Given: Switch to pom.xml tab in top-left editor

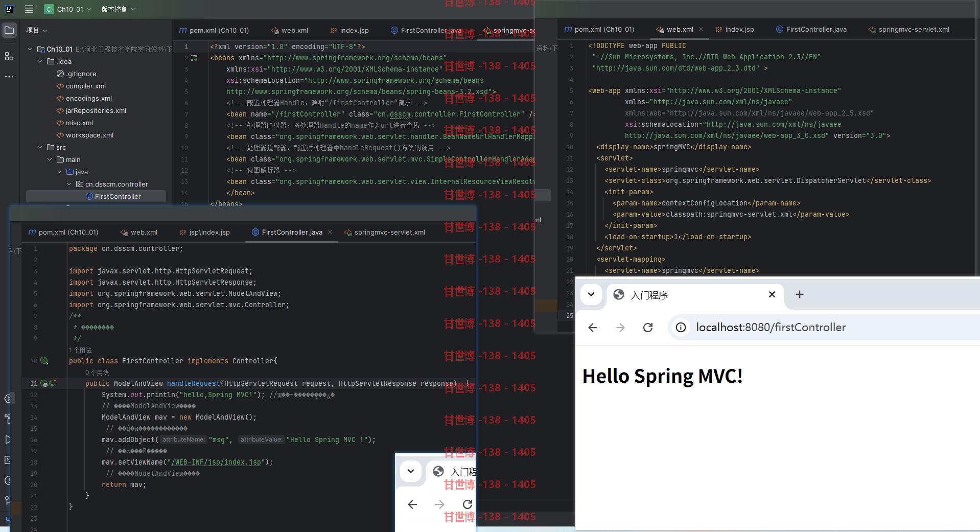Looking at the screenshot, I should click(x=214, y=30).
